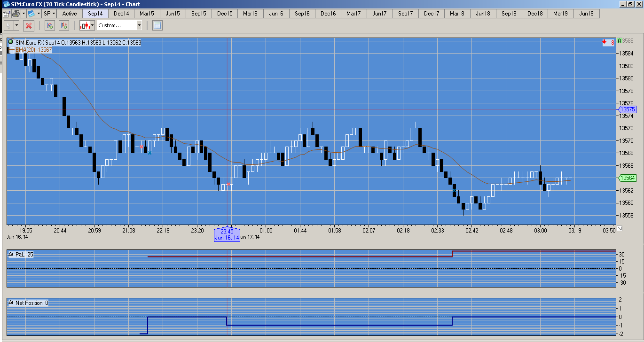
Task: Click the 23:45 Jun 16, 14 time marker
Action: (227, 234)
